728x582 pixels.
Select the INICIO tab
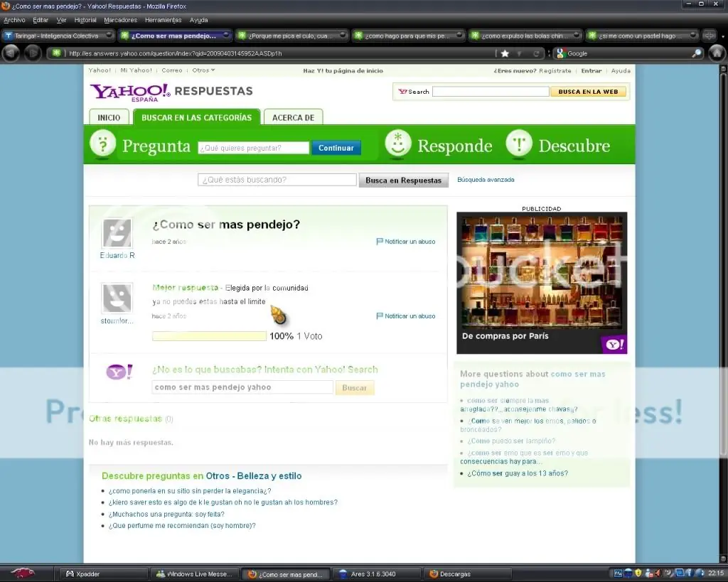coord(109,117)
